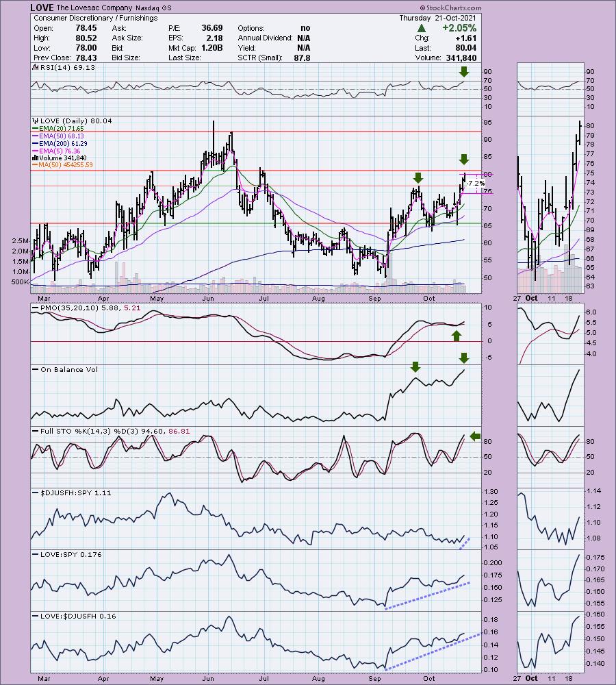
Task: Click the RSI(14) 69.13 indicator label
Action: [68, 67]
